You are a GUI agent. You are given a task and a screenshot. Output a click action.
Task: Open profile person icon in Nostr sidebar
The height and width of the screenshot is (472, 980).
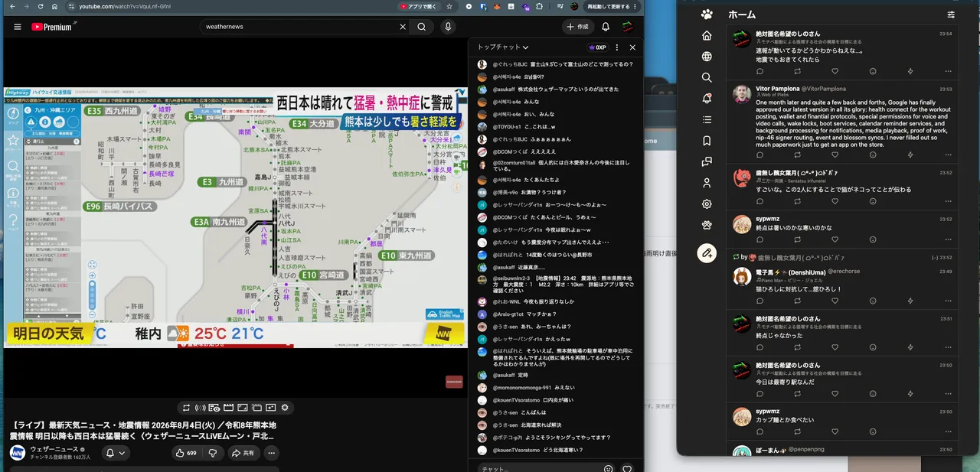tap(707, 183)
